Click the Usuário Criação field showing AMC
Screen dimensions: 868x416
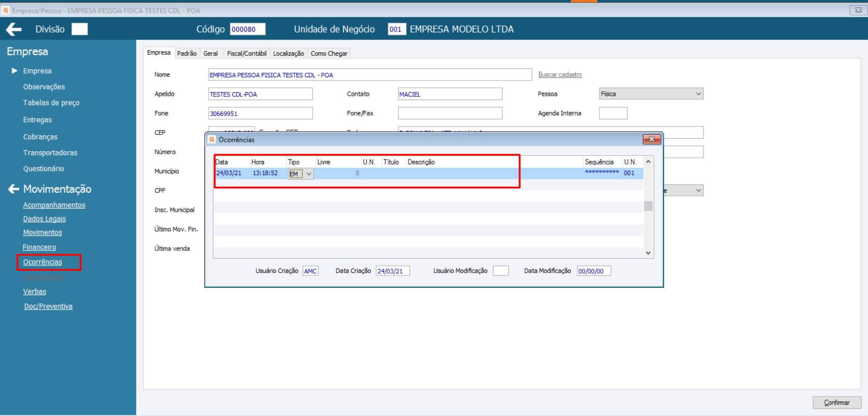point(310,271)
